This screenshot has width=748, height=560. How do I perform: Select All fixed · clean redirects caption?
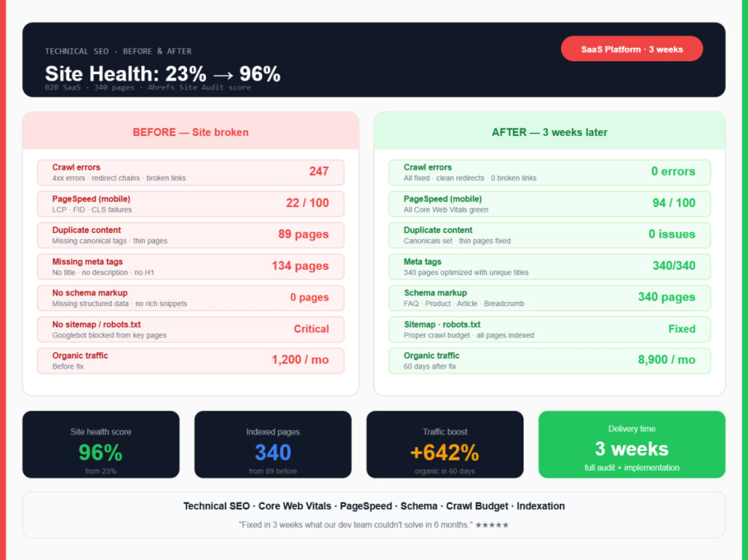pyautogui.click(x=470, y=178)
